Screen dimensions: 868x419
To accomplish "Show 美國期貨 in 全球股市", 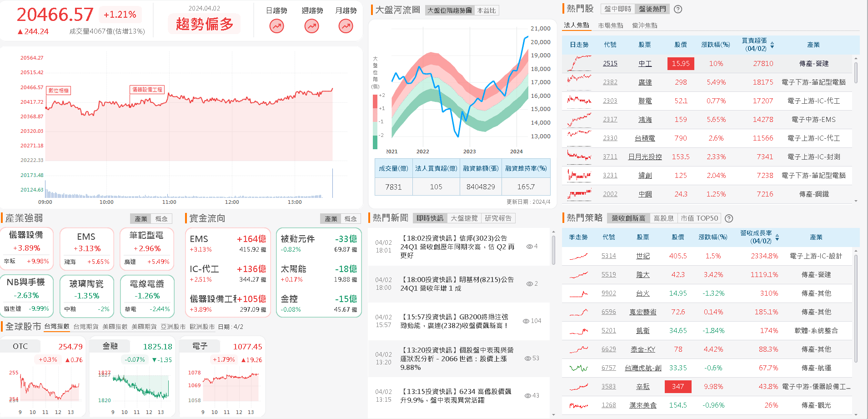I will click(144, 327).
